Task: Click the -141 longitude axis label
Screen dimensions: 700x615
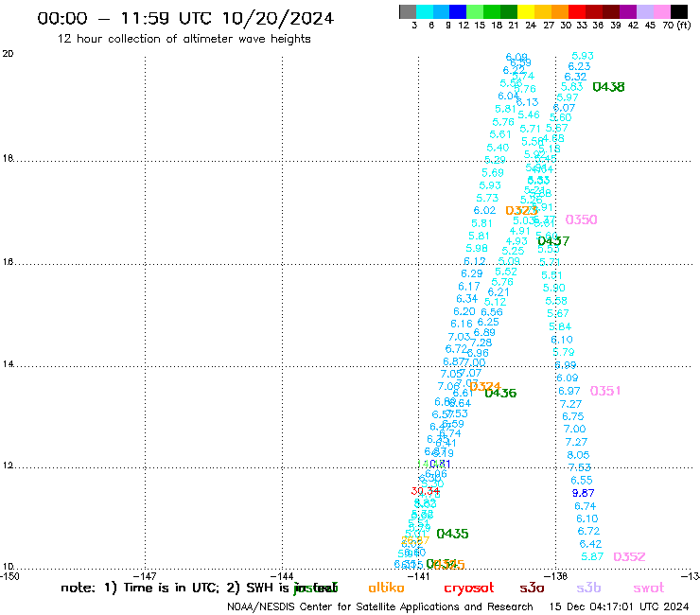Action: pos(418,576)
